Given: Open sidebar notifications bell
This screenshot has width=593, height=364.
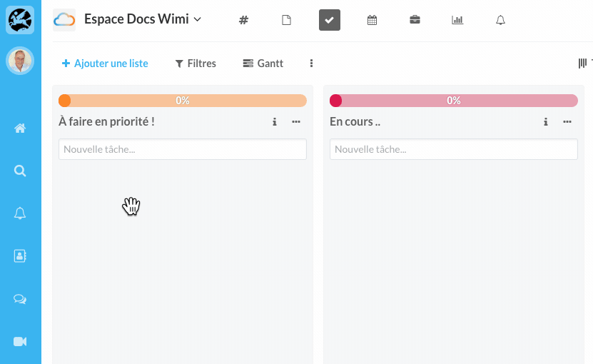Looking at the screenshot, I should pyautogui.click(x=20, y=213).
